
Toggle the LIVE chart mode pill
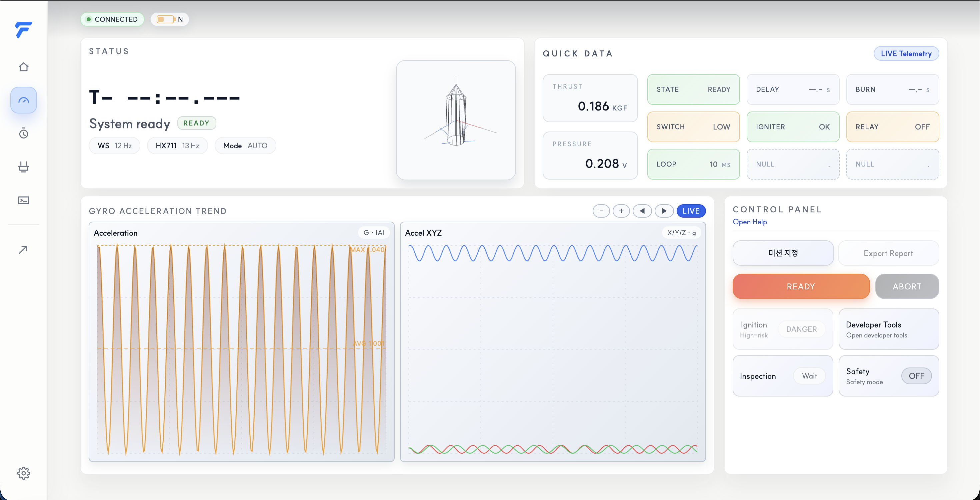[691, 211]
